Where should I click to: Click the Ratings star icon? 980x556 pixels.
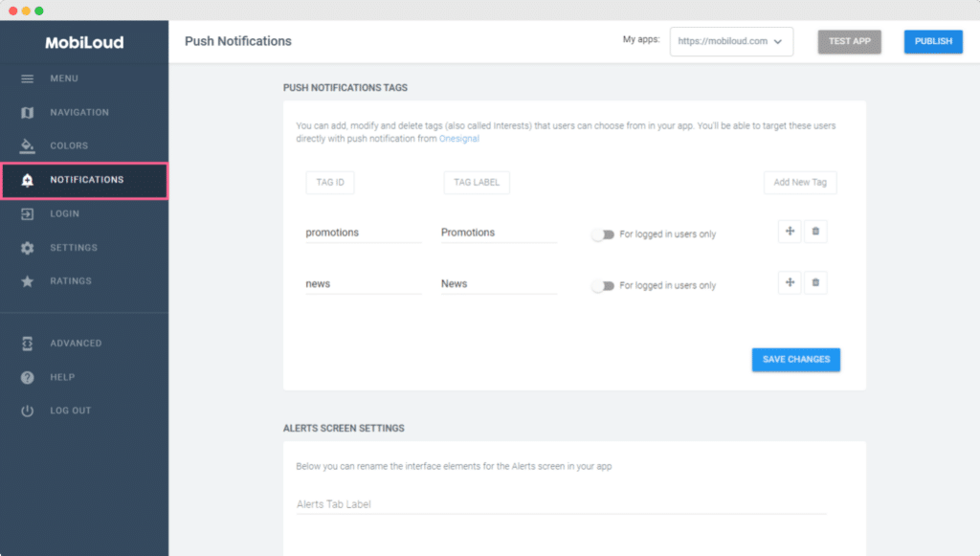pos(28,281)
